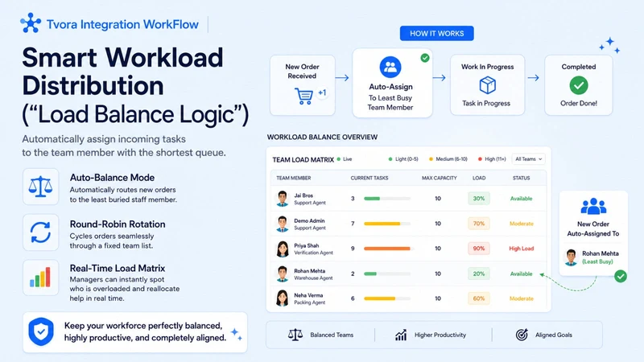Click the HOW IT WORKS button

436,34
